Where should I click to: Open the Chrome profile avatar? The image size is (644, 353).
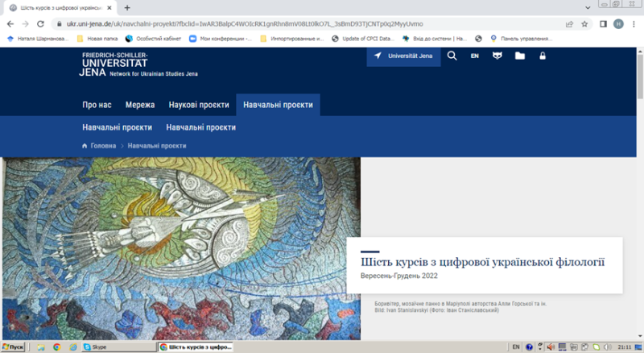[x=618, y=24]
